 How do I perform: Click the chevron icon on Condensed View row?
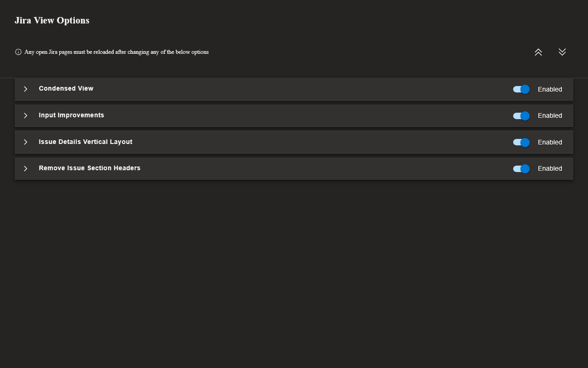(x=25, y=89)
